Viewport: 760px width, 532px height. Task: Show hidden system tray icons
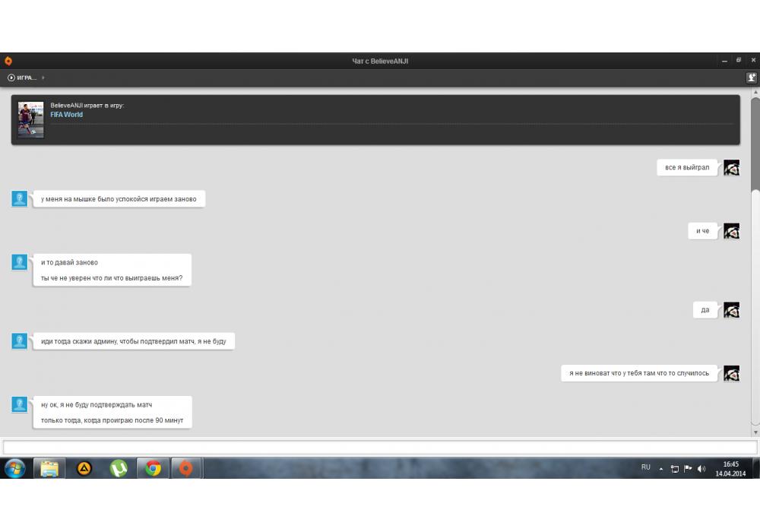click(661, 468)
